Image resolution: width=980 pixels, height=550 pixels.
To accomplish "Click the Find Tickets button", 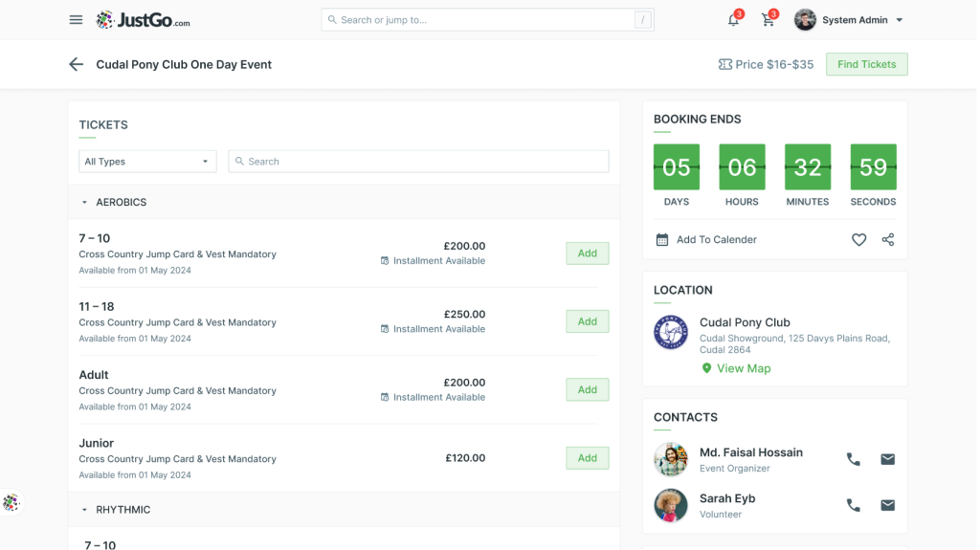I will tap(866, 64).
